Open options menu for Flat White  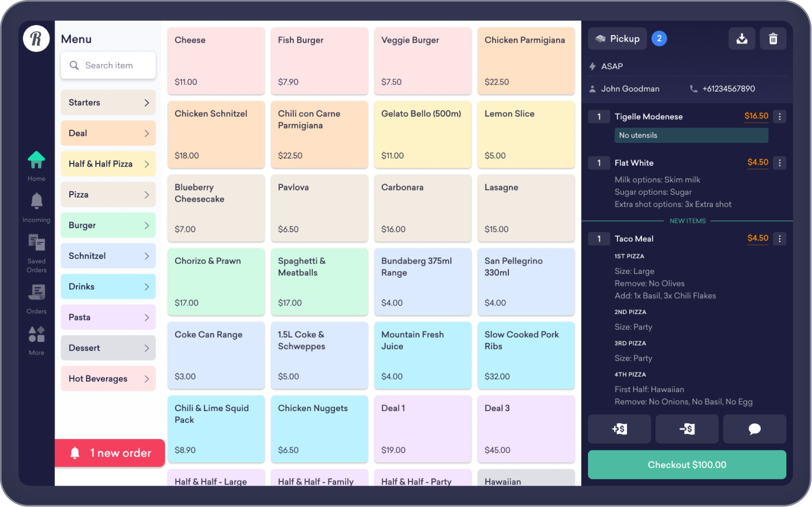tap(779, 163)
